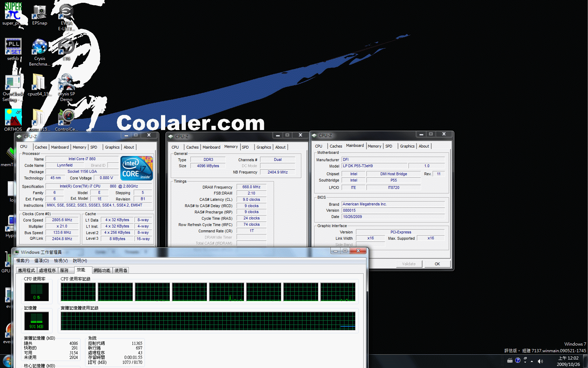The width and height of the screenshot is (588, 368).
Task: Click memory gauge showing 931 MB
Action: 36,321
